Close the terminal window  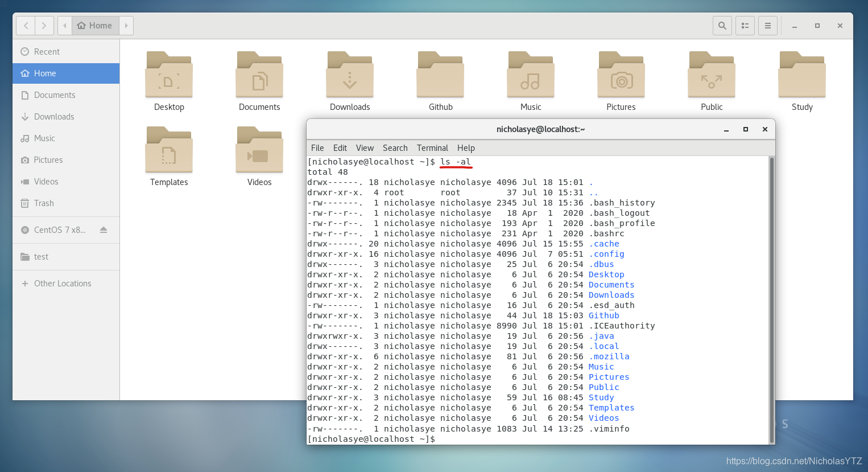pos(765,130)
